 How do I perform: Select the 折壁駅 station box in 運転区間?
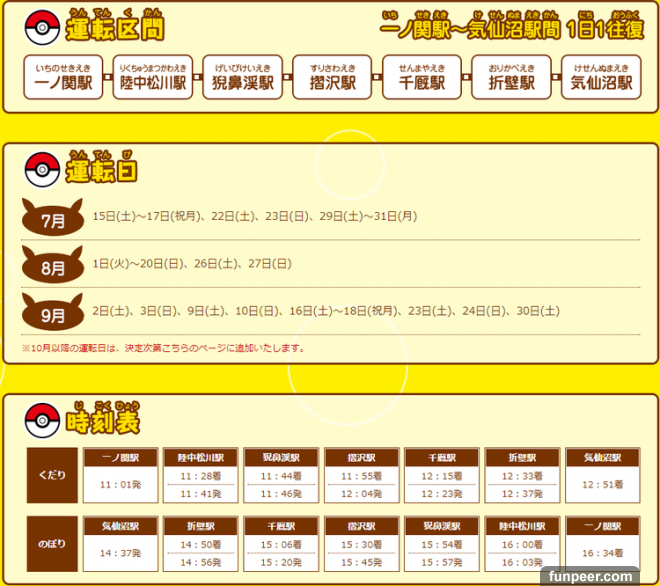click(x=511, y=78)
